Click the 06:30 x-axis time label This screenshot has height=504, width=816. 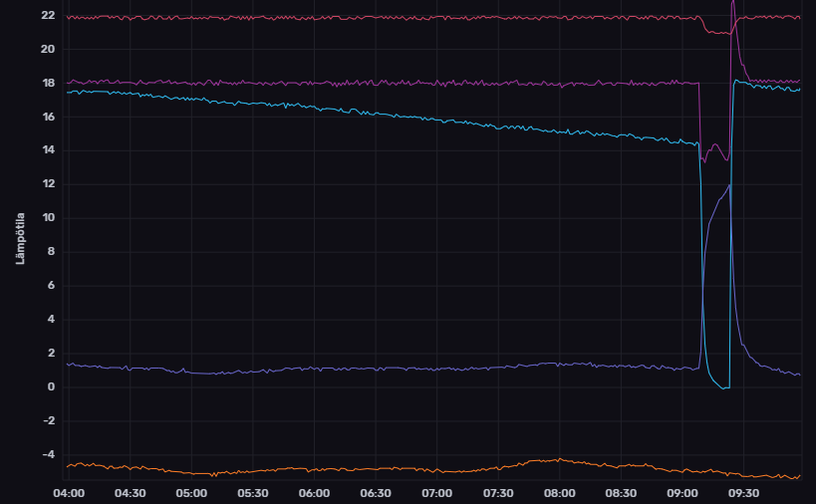click(376, 493)
